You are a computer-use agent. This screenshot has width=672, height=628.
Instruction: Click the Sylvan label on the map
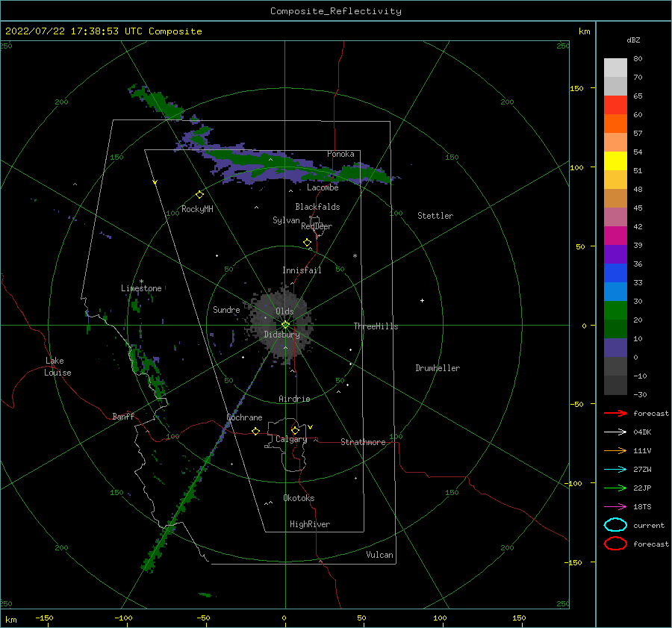(x=286, y=220)
